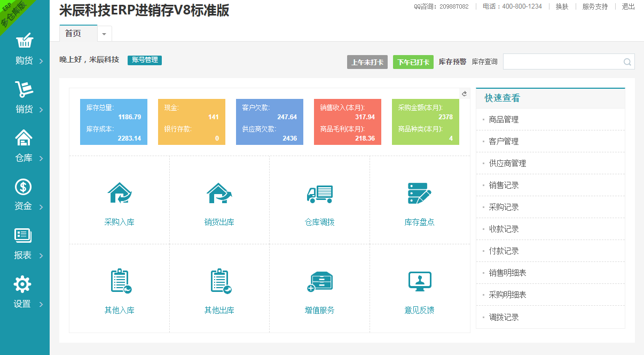This screenshot has width=644, height=355.
Task: Open the tab list dropdown arrow
Action: click(104, 34)
